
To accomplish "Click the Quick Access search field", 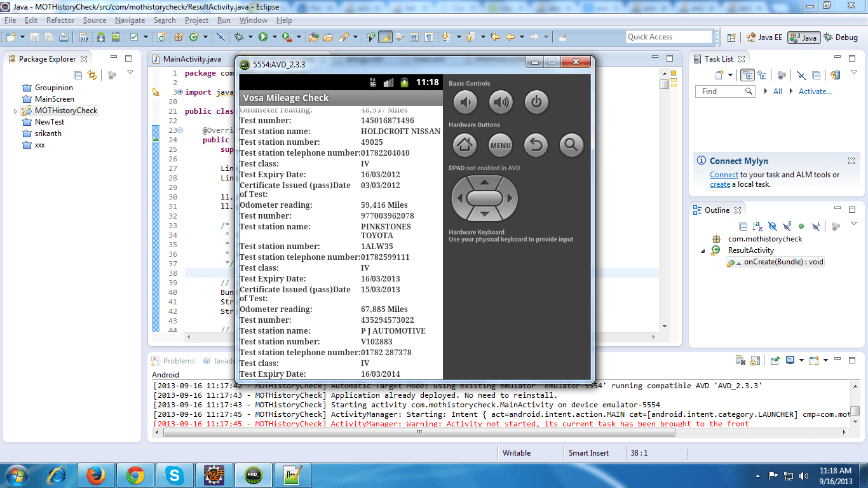I will 669,37.
